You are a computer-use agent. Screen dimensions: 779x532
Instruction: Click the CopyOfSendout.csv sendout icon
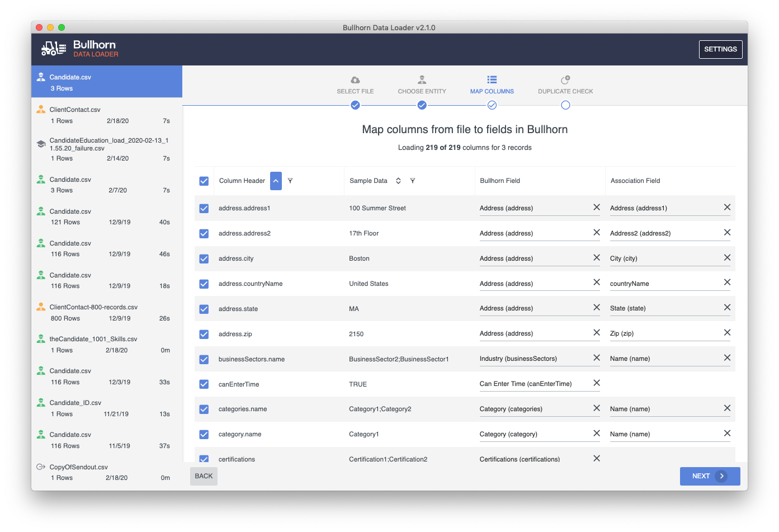click(x=41, y=467)
